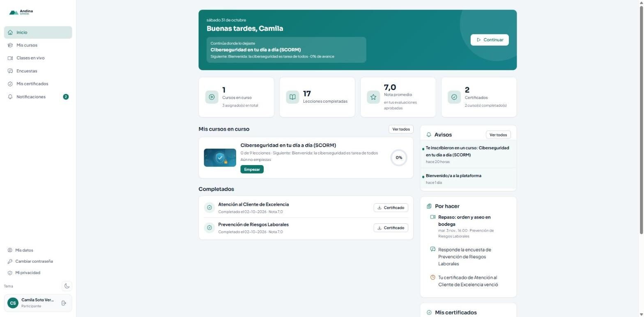Viewport: 644px width, 317px height.
Task: Click the 0% progress ring
Action: coord(399,158)
